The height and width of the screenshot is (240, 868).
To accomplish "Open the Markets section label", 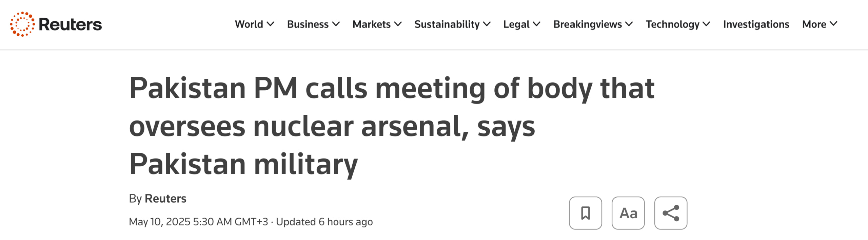I will click(x=371, y=24).
